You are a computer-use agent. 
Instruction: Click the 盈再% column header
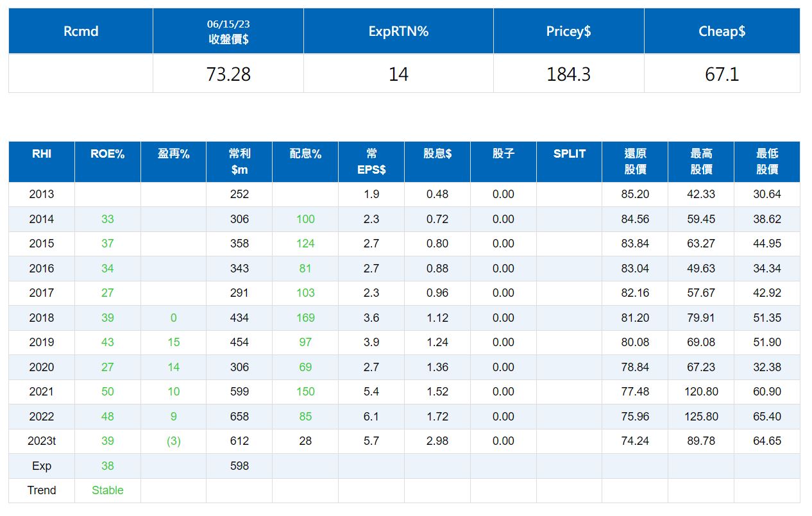[174, 162]
